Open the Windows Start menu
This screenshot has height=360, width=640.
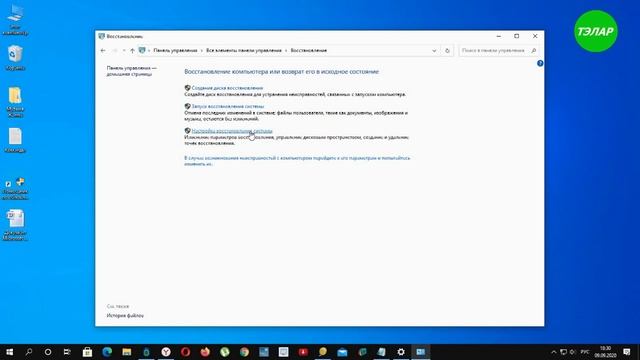coord(9,352)
